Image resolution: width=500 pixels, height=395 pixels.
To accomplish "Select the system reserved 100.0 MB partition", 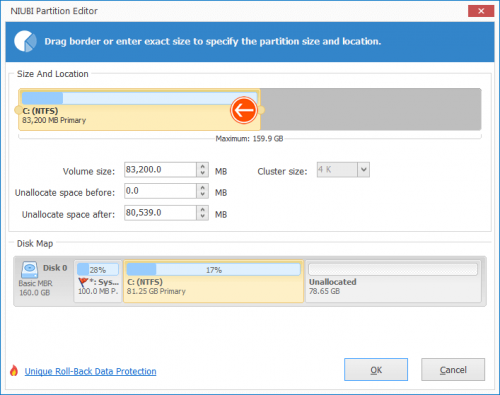I will [x=98, y=281].
